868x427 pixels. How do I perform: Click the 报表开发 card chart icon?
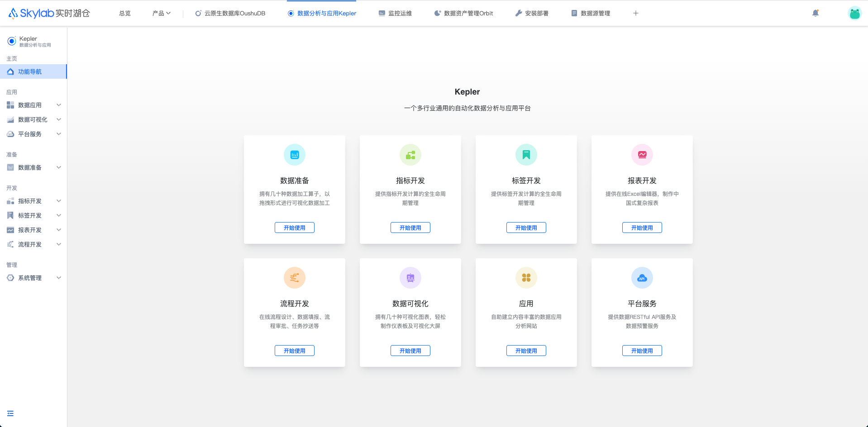tap(642, 155)
